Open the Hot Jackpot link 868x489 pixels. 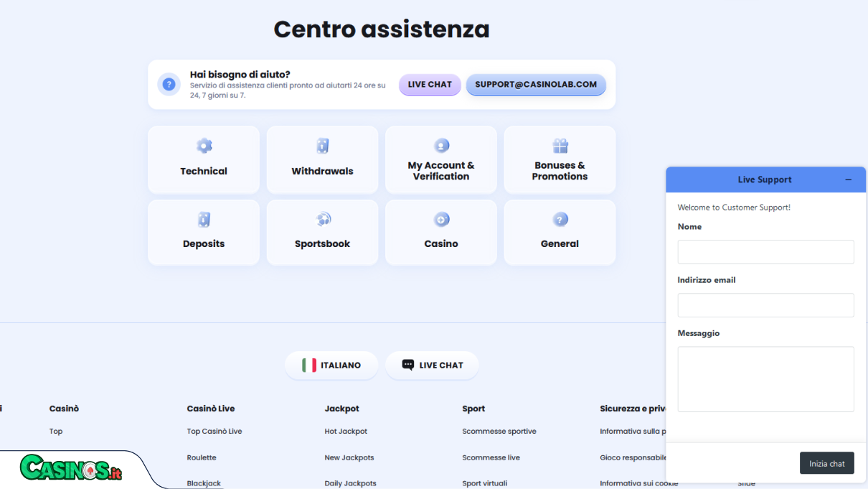[346, 432]
